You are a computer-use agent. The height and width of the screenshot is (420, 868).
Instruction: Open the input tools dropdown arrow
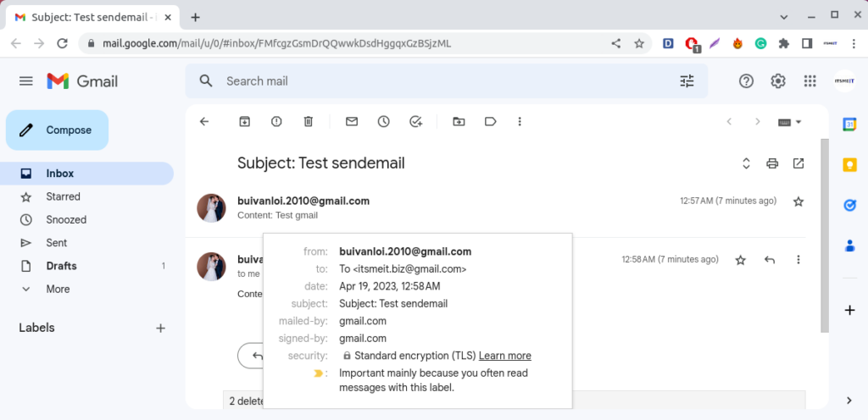(x=798, y=122)
